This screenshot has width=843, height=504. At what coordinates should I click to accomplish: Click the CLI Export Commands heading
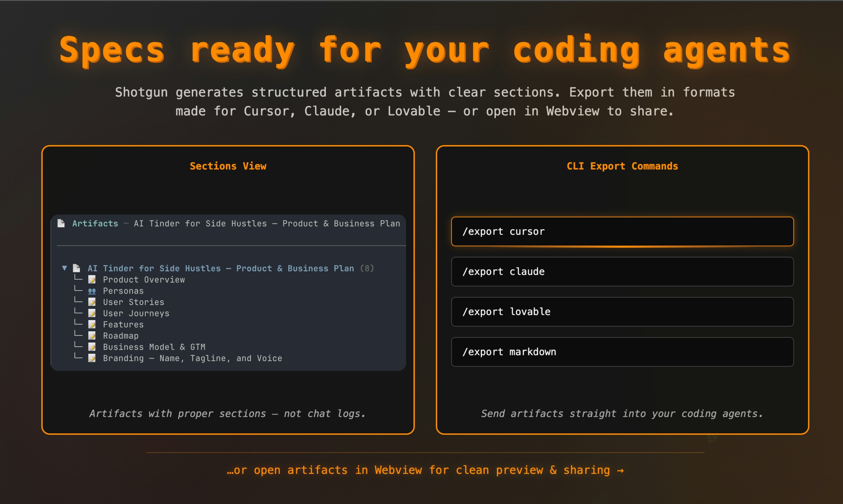pyautogui.click(x=622, y=166)
